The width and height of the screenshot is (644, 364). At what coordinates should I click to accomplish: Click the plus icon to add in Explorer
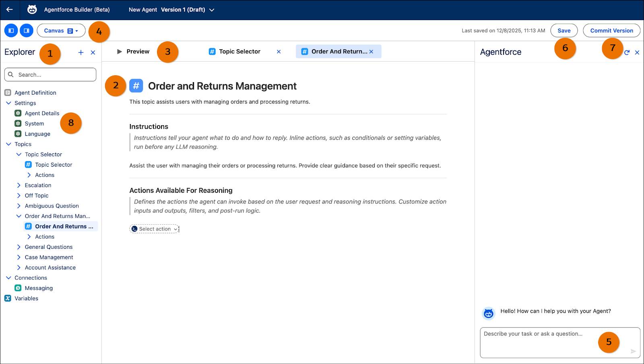[80, 52]
